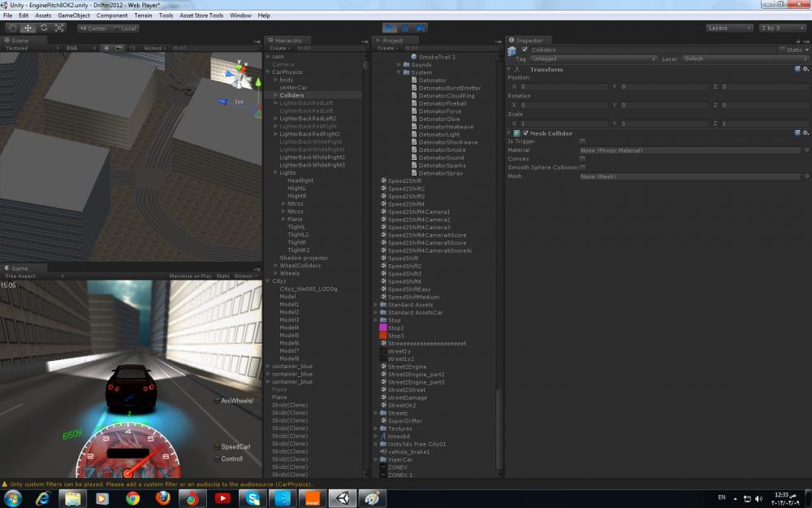This screenshot has height=508, width=812.
Task: Click the Unity taskbar icon
Action: 343,498
